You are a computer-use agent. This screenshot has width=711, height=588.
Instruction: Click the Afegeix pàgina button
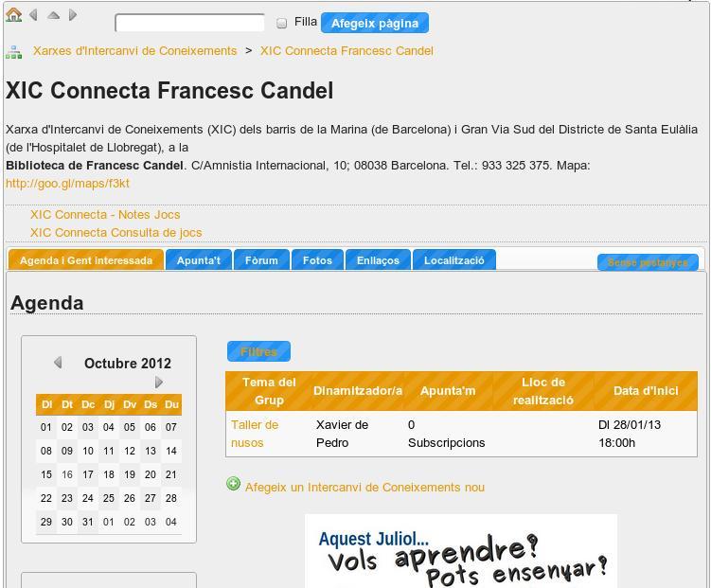point(375,23)
